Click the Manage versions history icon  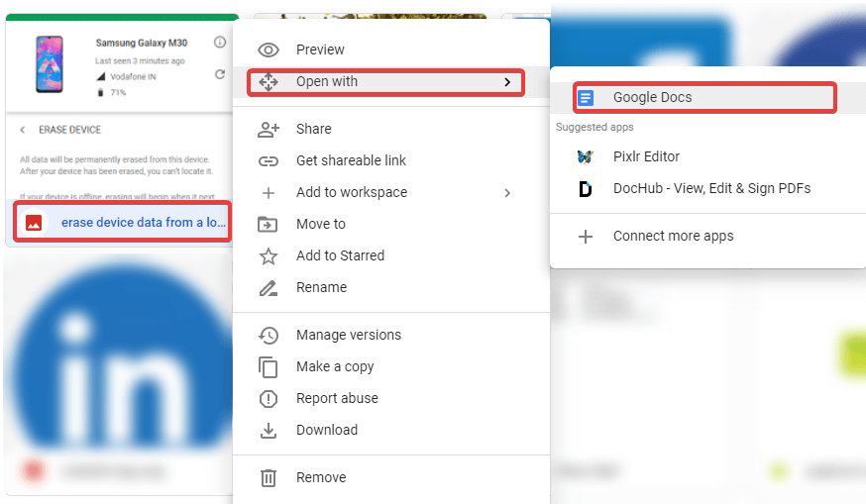tap(269, 335)
